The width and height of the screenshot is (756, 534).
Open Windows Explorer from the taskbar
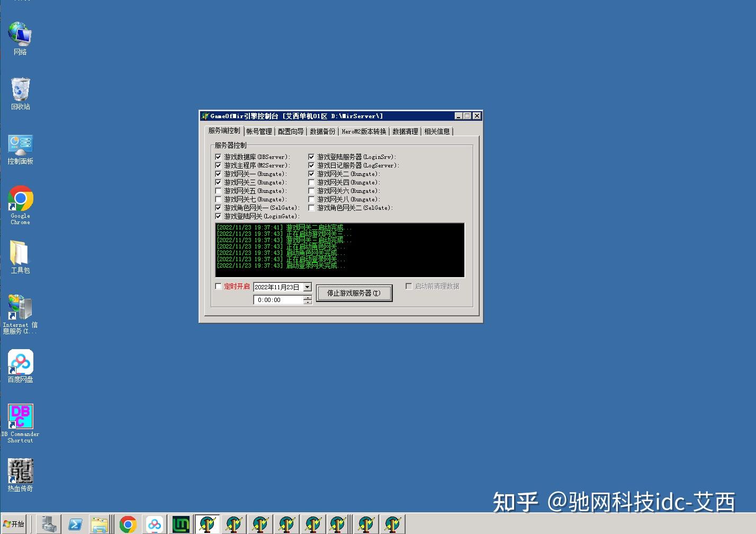click(x=100, y=524)
